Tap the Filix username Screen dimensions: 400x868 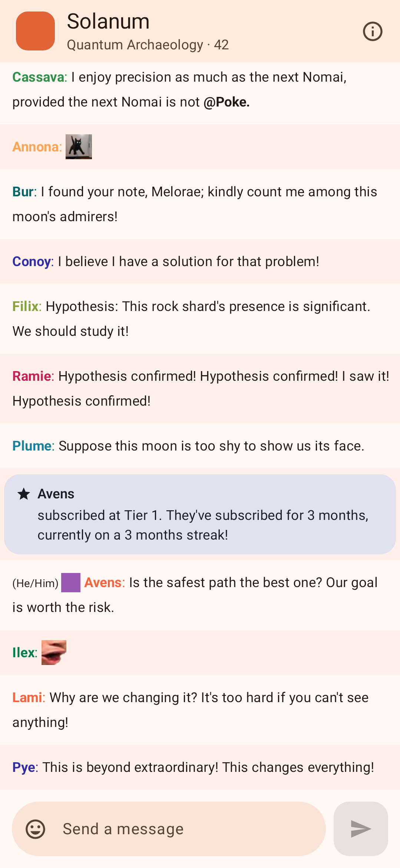click(27, 307)
